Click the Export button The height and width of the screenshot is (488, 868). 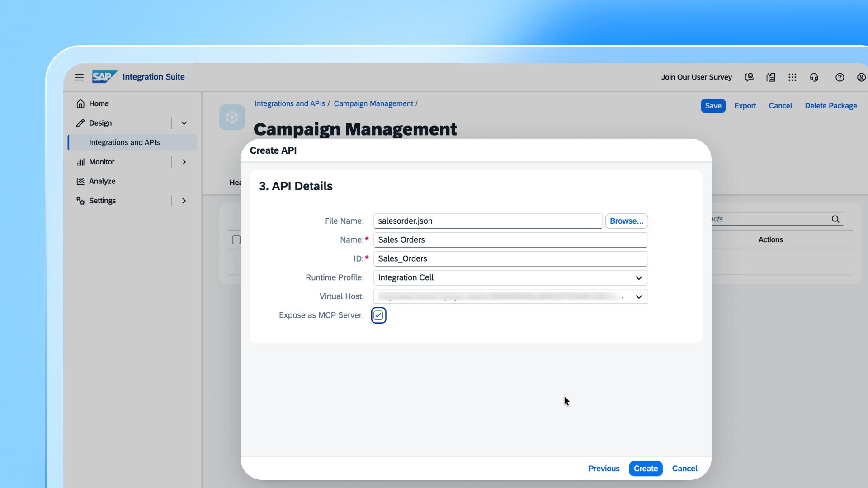pyautogui.click(x=745, y=106)
